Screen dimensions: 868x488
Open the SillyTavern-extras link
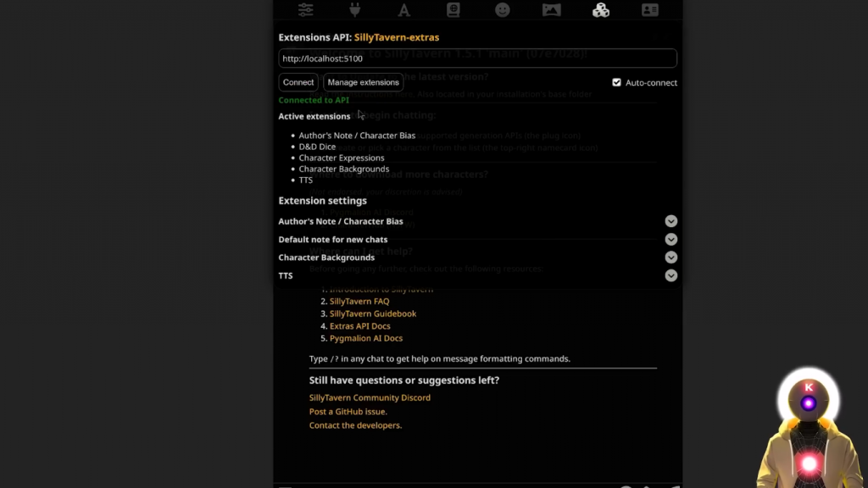click(x=397, y=37)
